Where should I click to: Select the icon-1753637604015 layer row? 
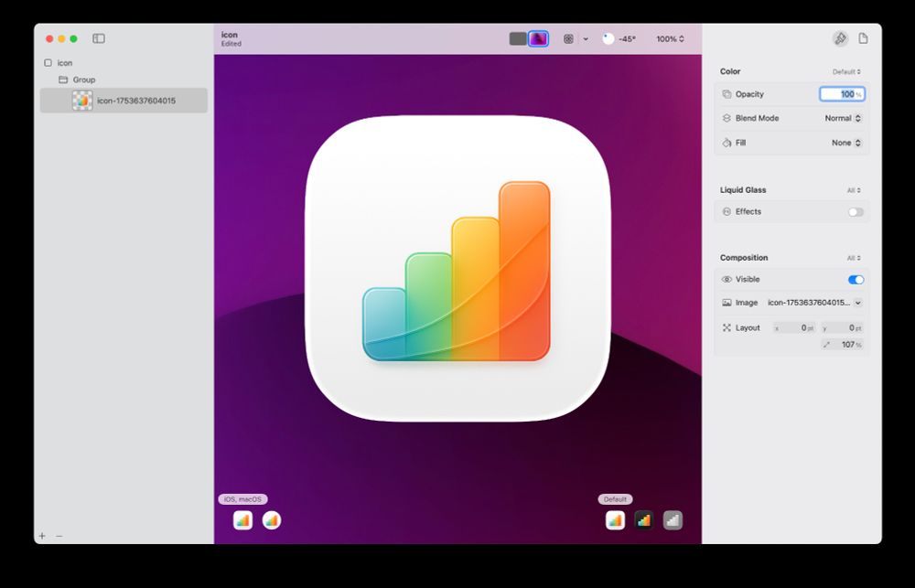[x=124, y=101]
